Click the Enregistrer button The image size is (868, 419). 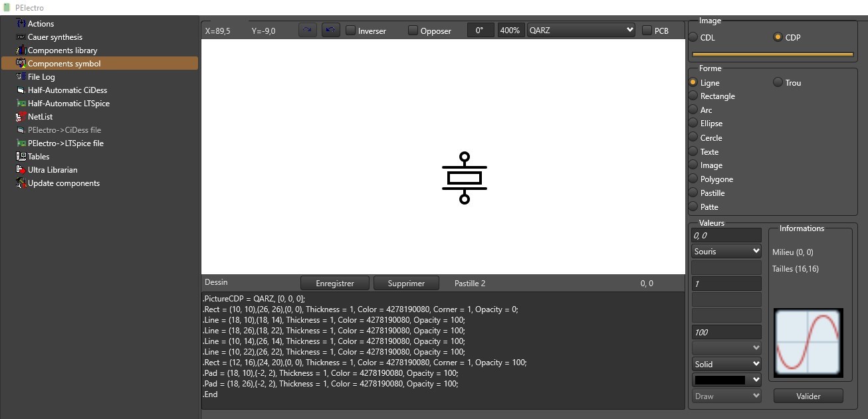(335, 284)
